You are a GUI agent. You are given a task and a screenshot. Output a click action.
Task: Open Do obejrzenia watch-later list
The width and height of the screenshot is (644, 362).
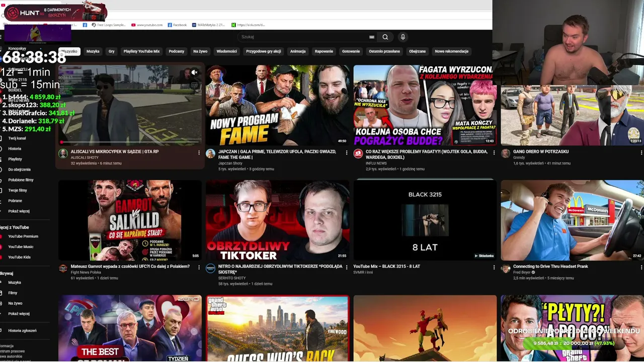click(x=19, y=169)
